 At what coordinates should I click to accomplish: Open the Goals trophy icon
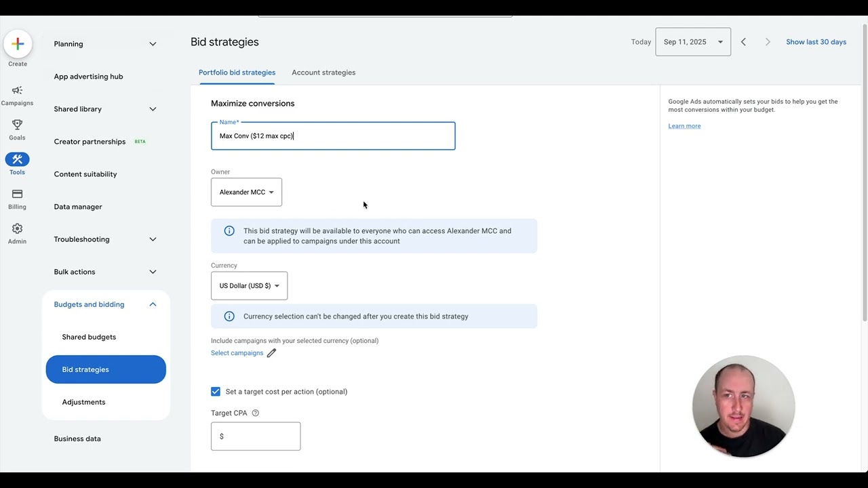[x=17, y=125]
